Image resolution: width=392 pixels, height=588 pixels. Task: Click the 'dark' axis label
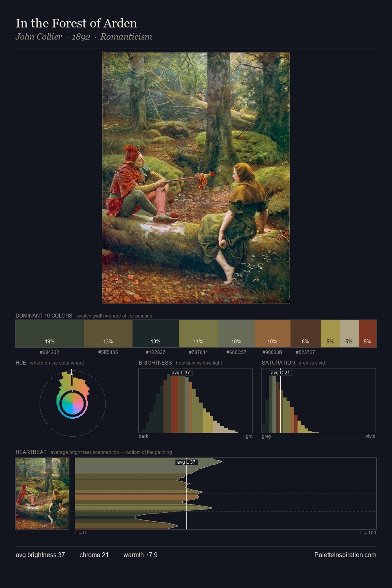[143, 436]
